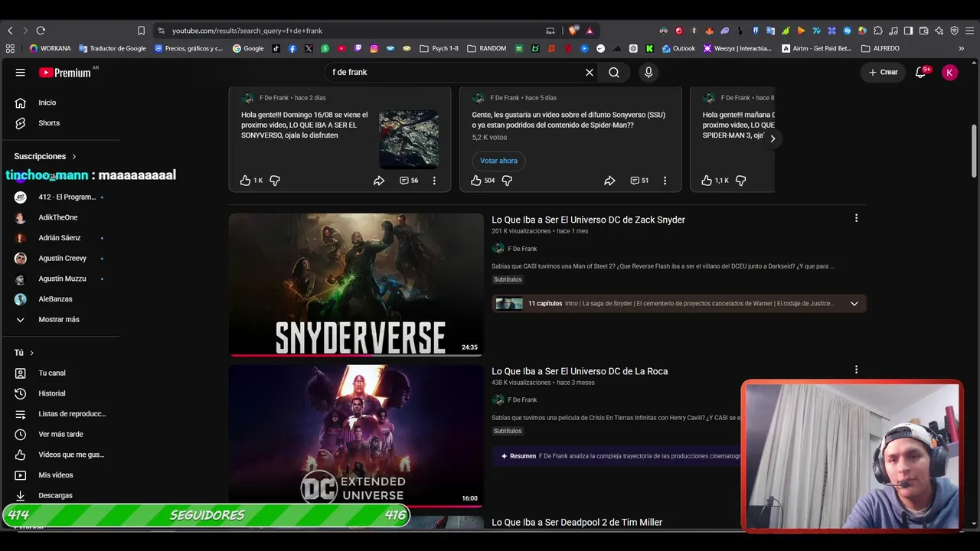980x551 pixels.
Task: Open more options for the SONYVERSO post
Action: 434,181
